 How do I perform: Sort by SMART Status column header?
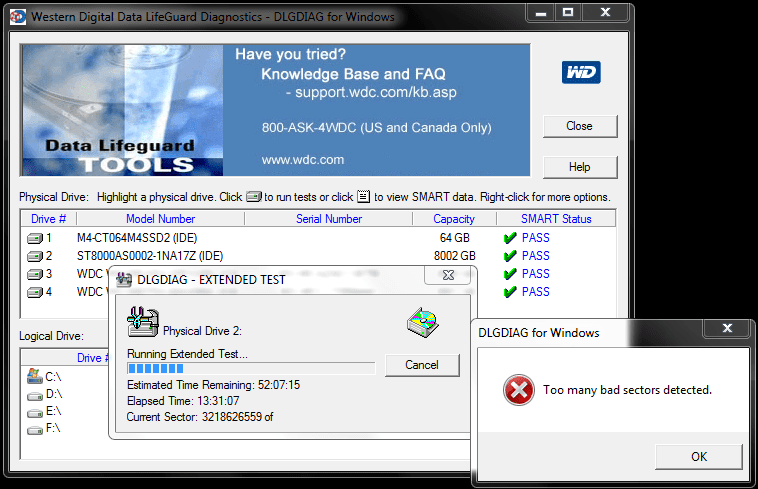pyautogui.click(x=556, y=219)
